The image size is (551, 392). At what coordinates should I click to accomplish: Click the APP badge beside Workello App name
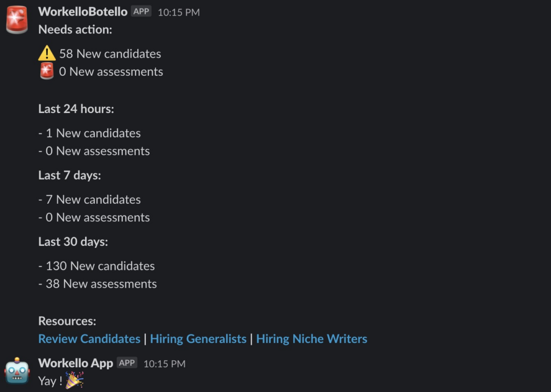127,363
